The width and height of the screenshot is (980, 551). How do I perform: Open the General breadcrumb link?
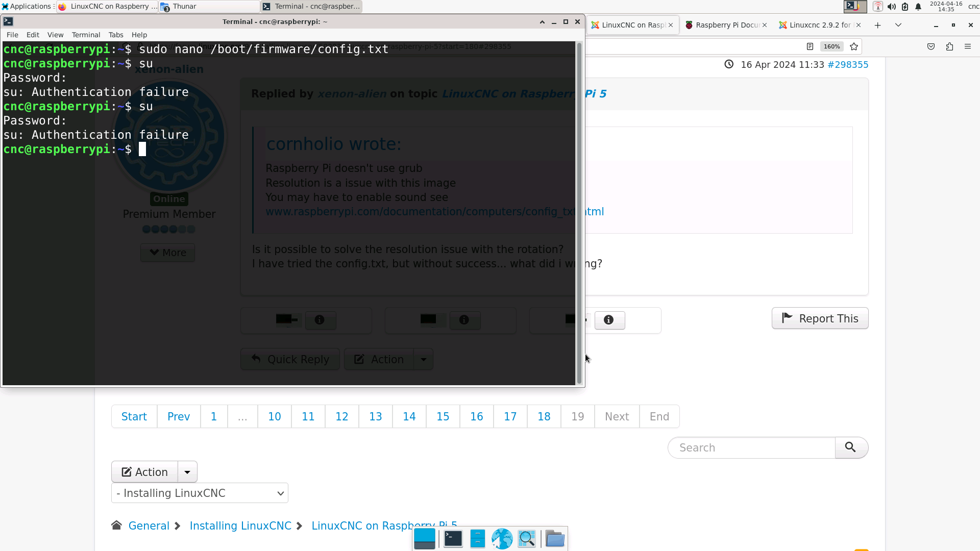click(x=149, y=526)
